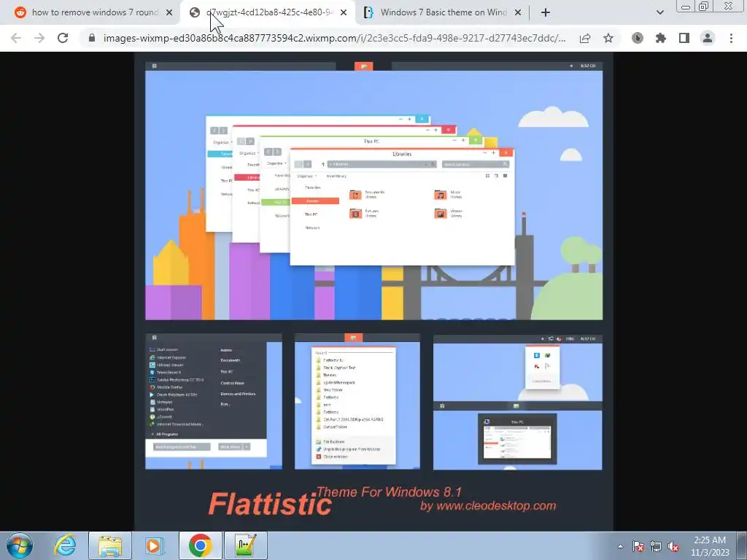Open the muted volume tray icon

[673, 546]
